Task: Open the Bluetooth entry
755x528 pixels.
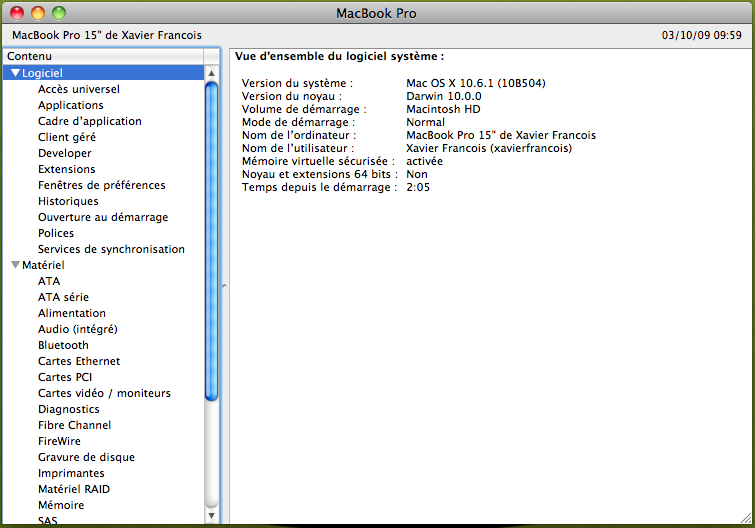Action: (x=63, y=345)
